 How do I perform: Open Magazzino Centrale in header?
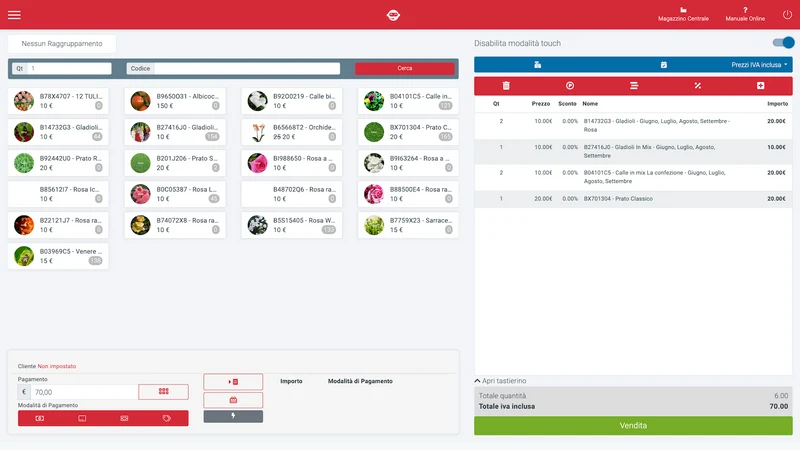coord(683,15)
